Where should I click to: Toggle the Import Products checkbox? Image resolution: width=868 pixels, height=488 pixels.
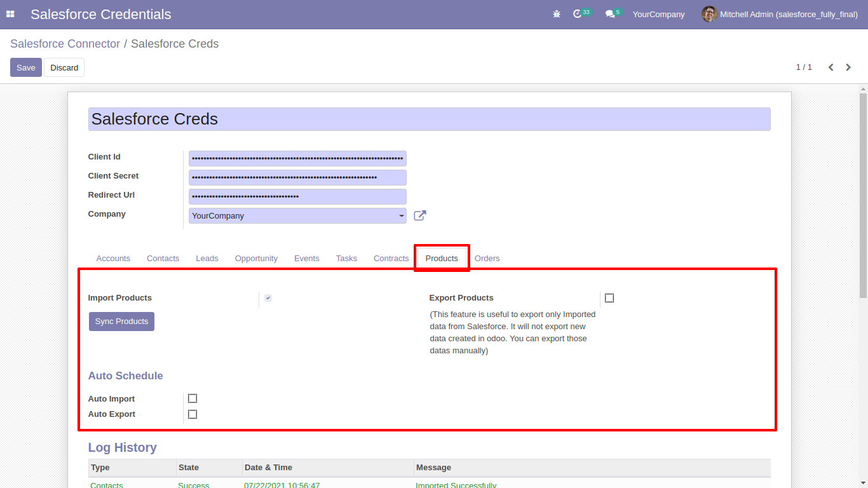(x=268, y=298)
